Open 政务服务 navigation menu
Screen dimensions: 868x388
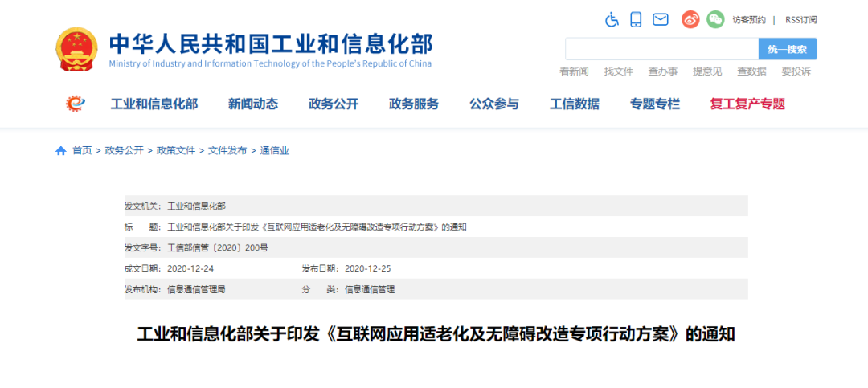click(414, 104)
